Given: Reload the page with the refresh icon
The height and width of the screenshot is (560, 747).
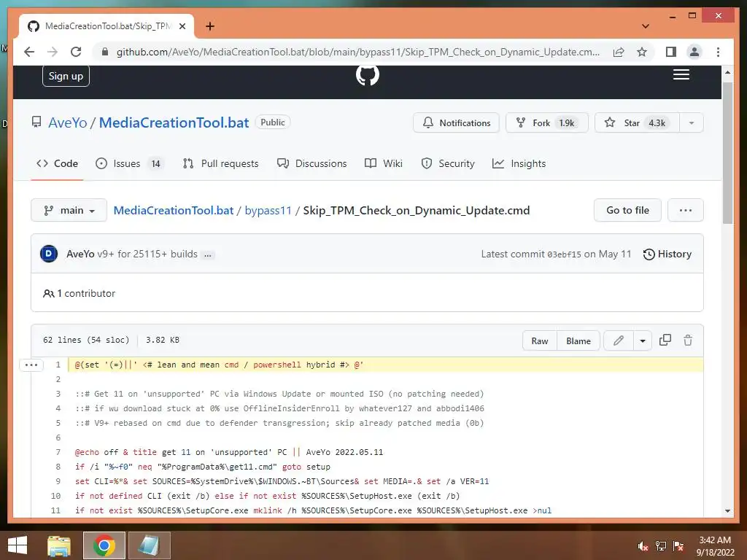Looking at the screenshot, I should 76,52.
